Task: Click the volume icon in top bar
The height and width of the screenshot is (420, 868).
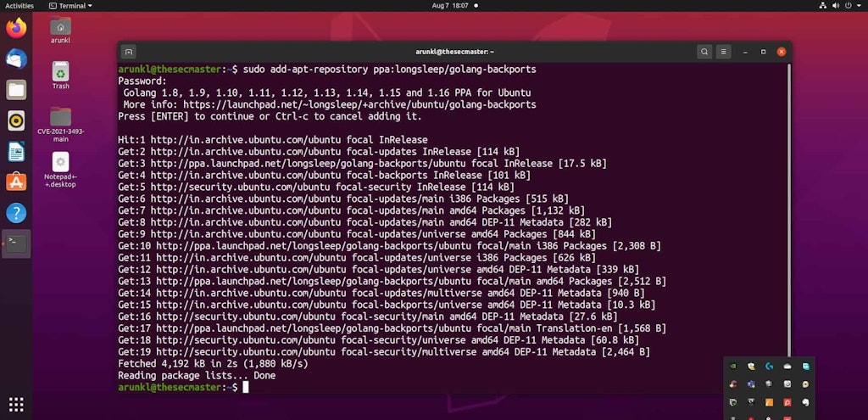Action: [835, 6]
